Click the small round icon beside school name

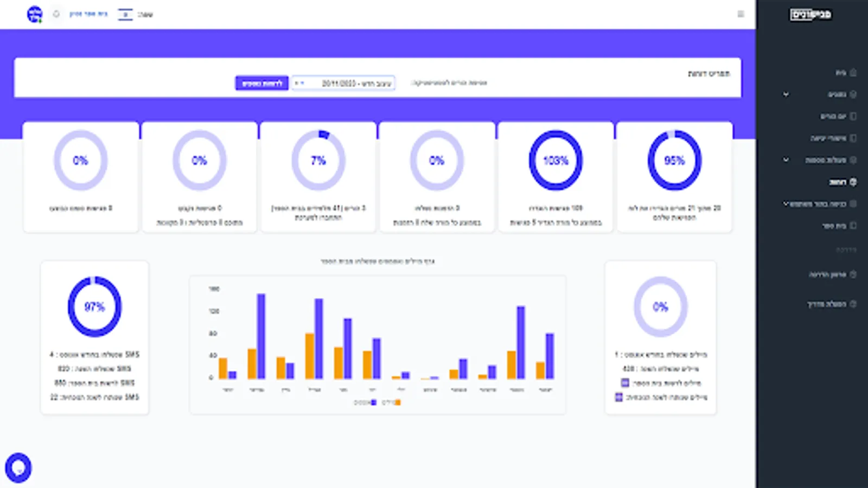(x=56, y=14)
